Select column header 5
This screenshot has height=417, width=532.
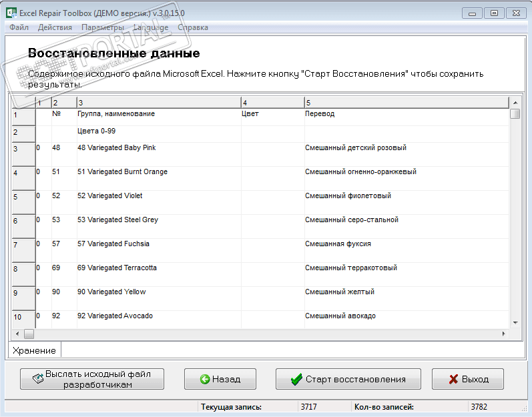point(407,103)
